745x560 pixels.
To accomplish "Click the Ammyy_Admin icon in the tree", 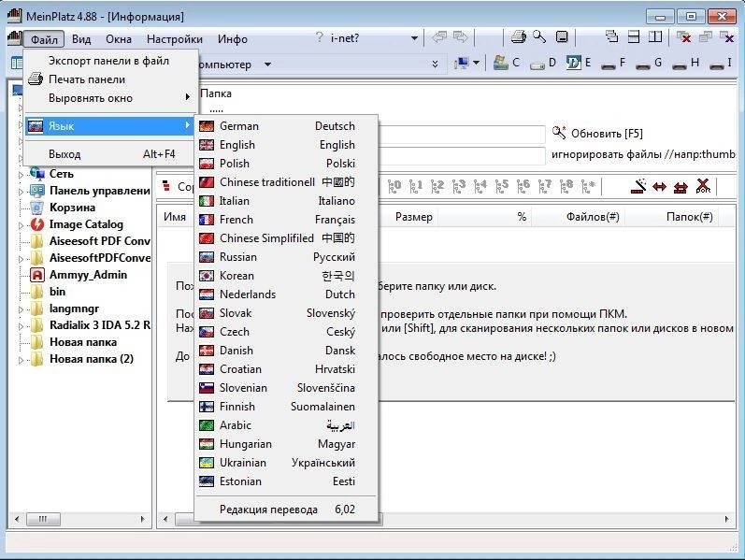I will 37,275.
